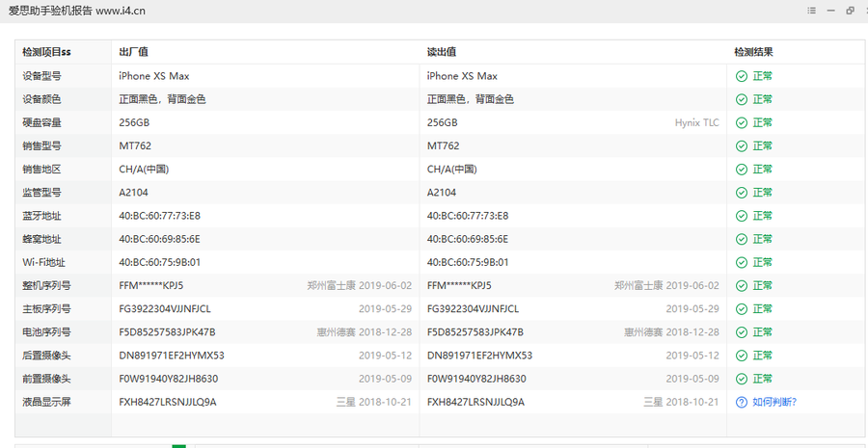Click the green check icon in 蓝牙地址 row
868x448 pixels.
click(x=742, y=216)
